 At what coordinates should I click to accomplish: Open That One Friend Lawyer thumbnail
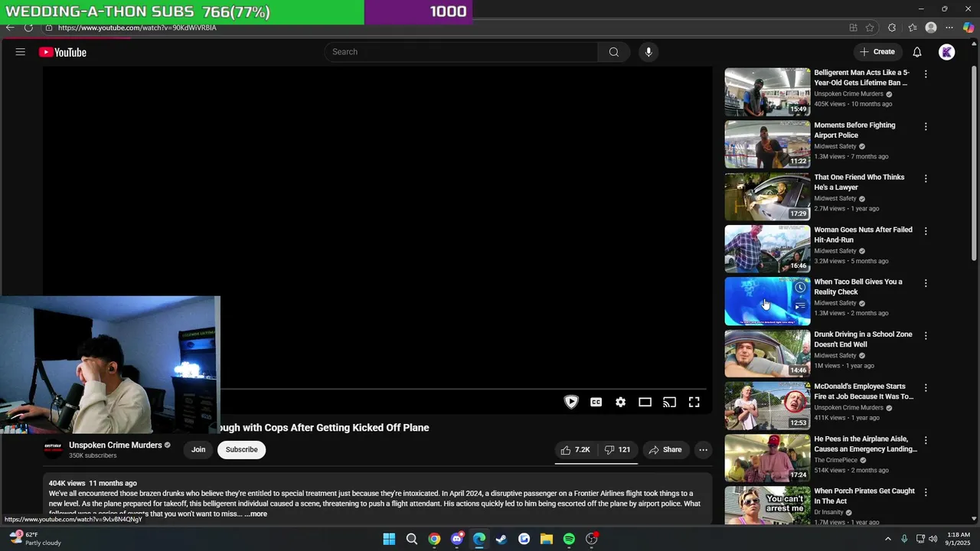point(767,197)
